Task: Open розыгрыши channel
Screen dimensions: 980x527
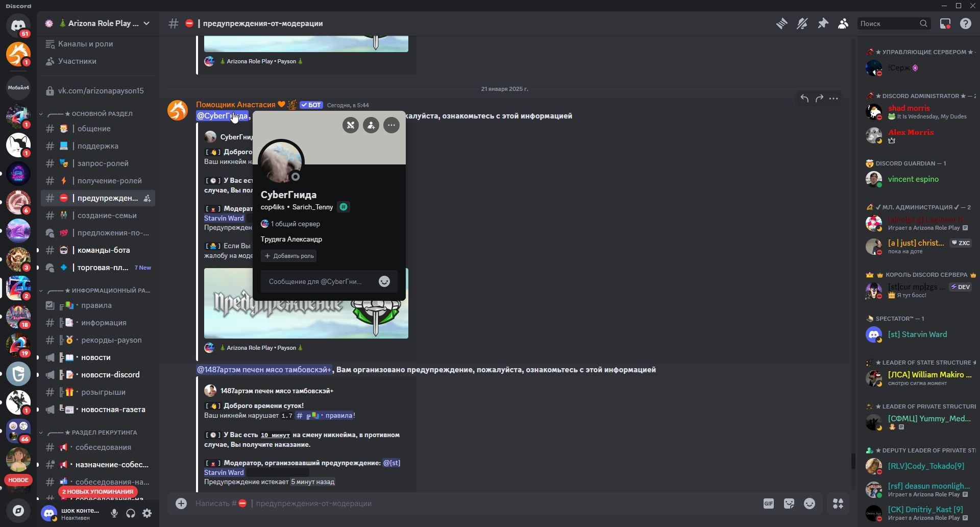Action: coord(97,392)
